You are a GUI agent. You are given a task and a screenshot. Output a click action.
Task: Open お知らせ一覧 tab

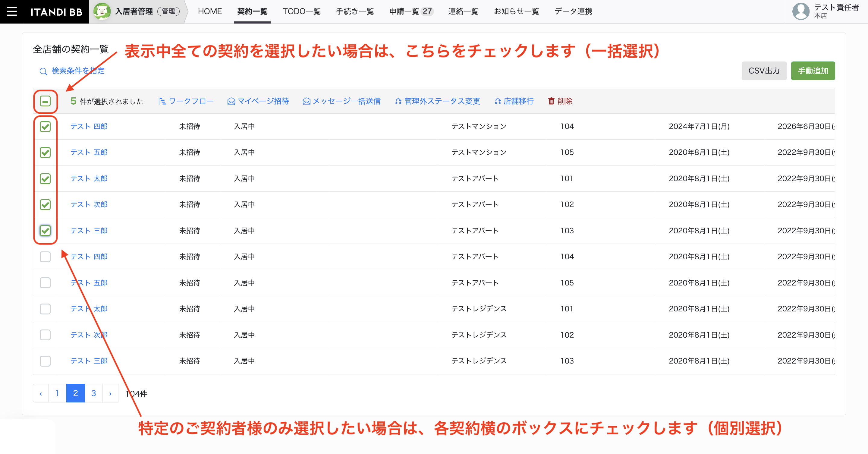(517, 11)
